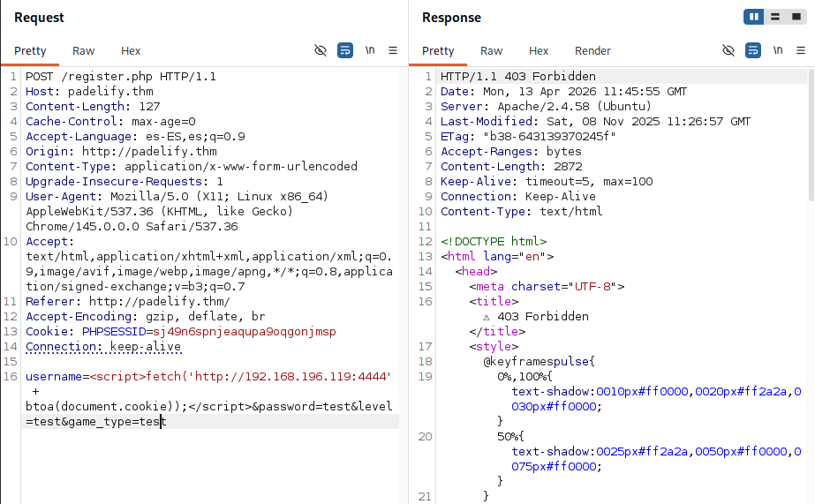The height and width of the screenshot is (504, 815).
Task: Click the Content-Length: 127 request header
Action: (93, 107)
